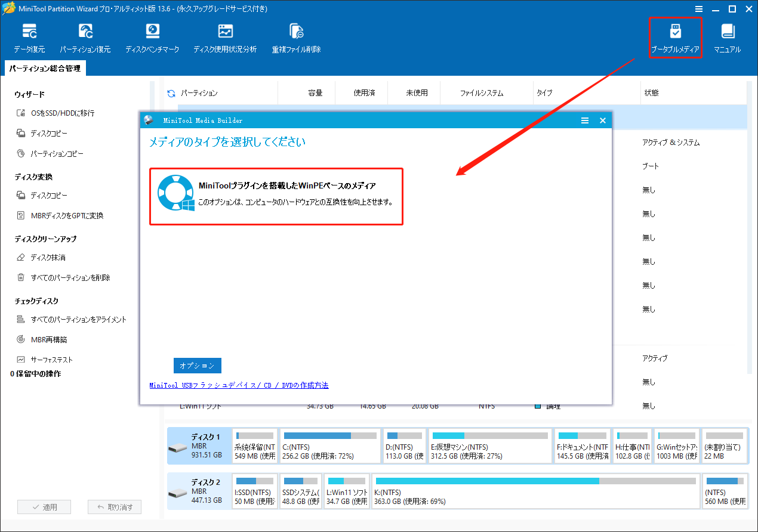Screen dimensions: 758x532
Task: Refresh the partition list using the refresh icon
Action: tap(171, 93)
